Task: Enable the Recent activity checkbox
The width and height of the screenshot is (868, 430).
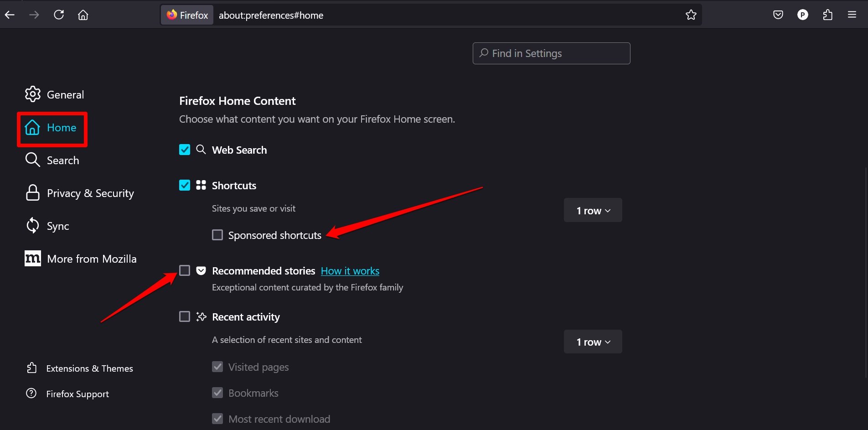Action: pos(185,316)
